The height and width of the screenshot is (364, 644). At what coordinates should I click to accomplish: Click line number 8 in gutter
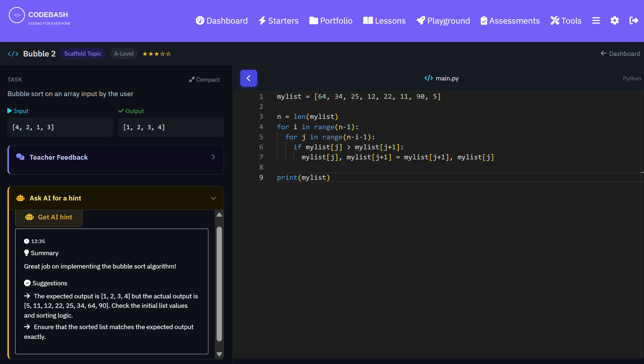[261, 167]
